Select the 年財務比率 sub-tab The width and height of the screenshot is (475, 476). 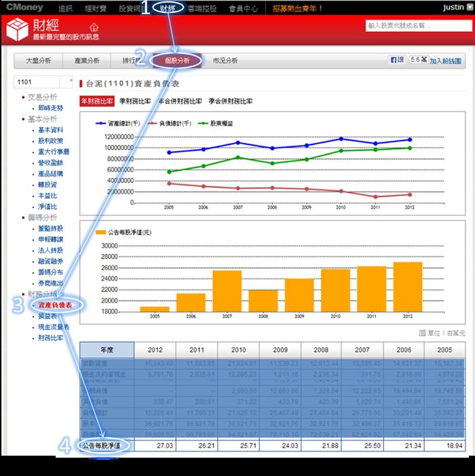[97, 101]
